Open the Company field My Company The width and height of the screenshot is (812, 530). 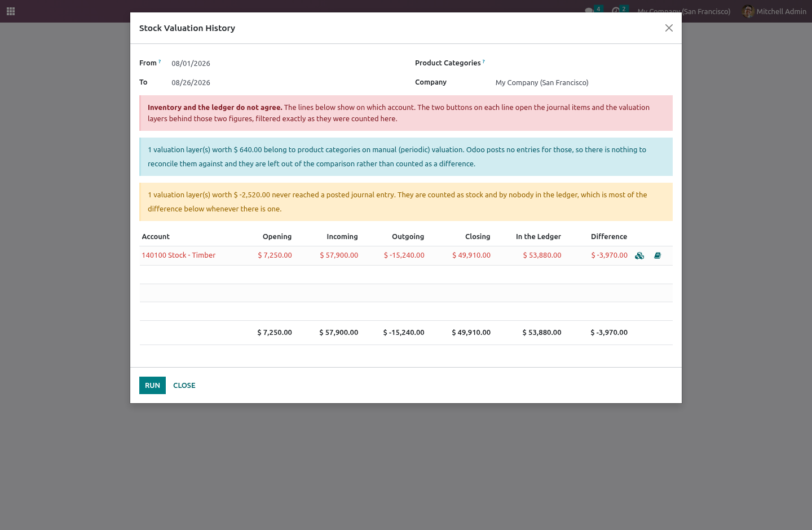point(584,82)
